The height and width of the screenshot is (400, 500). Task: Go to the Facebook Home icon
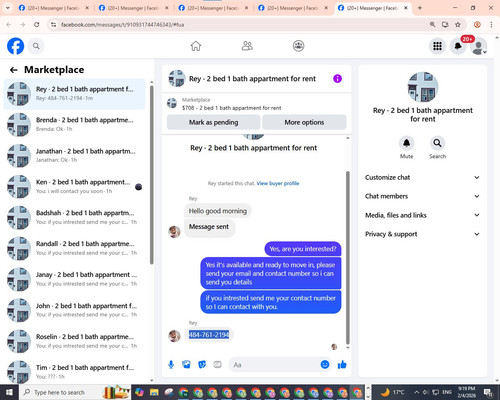(196, 46)
